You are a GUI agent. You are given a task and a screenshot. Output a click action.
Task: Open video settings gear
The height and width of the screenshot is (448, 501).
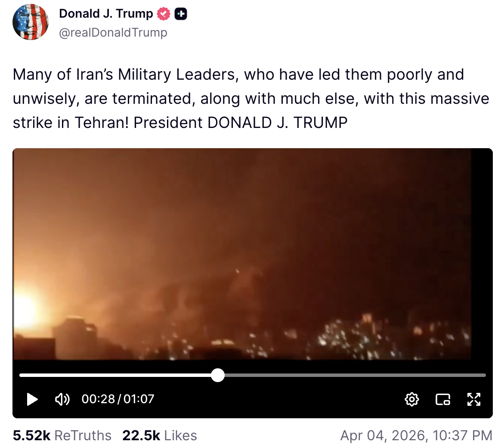[x=412, y=399]
